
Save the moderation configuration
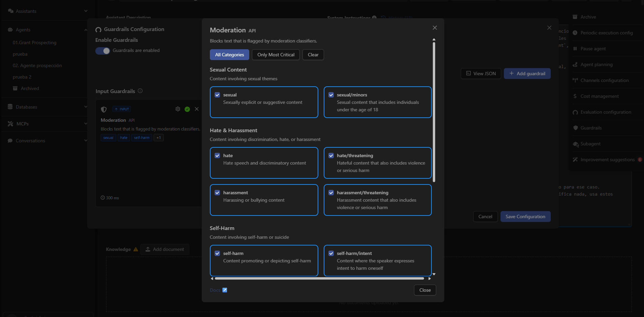tap(525, 217)
